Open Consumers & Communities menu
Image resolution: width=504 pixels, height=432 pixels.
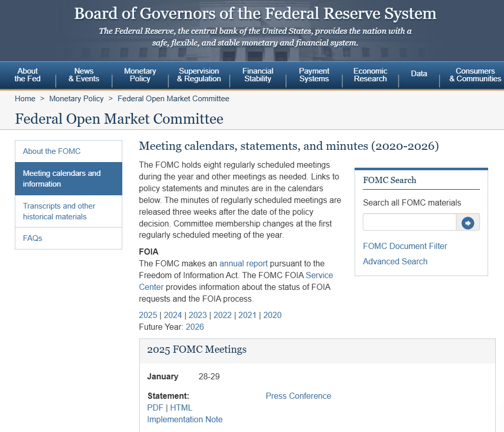[x=475, y=75]
